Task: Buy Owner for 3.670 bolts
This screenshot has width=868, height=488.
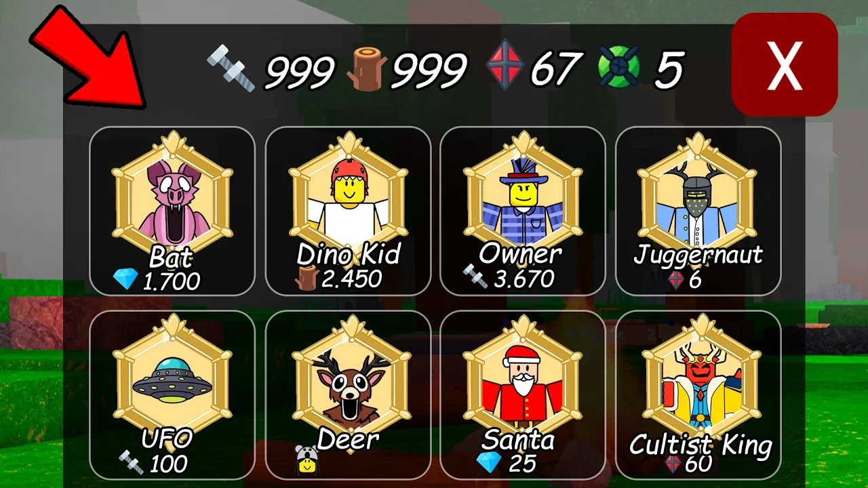Action: (509, 279)
